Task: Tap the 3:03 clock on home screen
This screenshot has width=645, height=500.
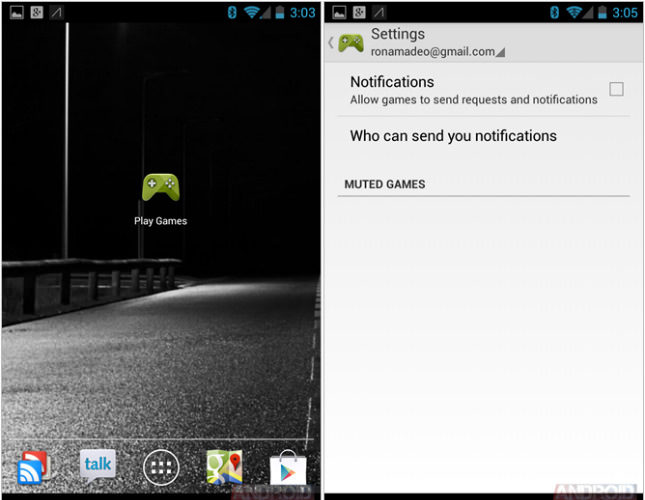Action: click(x=302, y=12)
